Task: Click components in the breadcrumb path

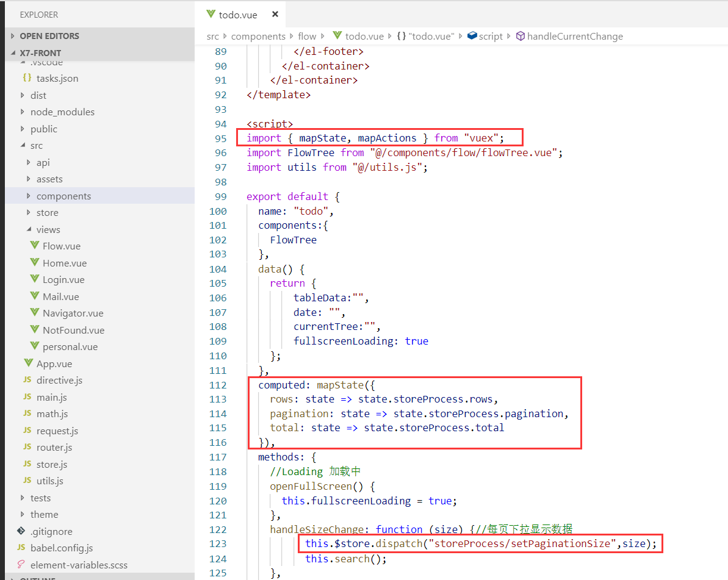Action: (258, 36)
